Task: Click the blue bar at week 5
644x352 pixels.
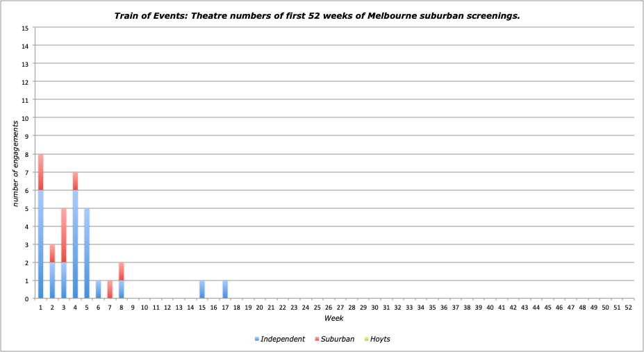Action: (87, 253)
